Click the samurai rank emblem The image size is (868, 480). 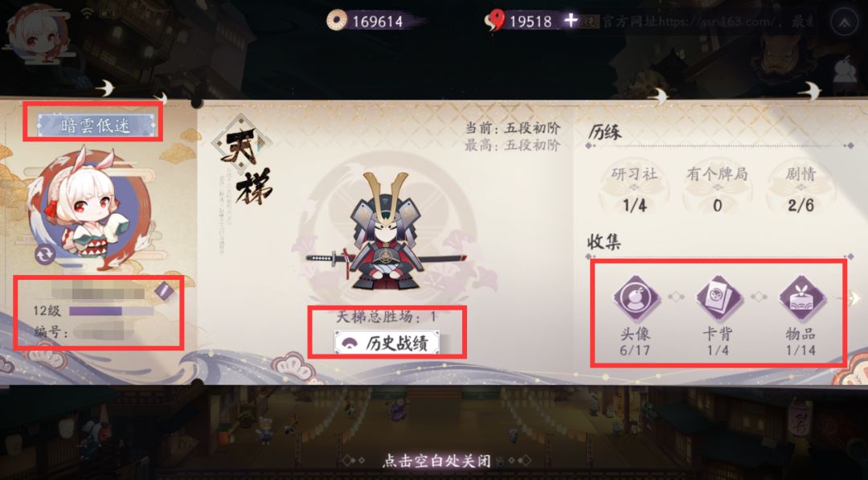387,232
